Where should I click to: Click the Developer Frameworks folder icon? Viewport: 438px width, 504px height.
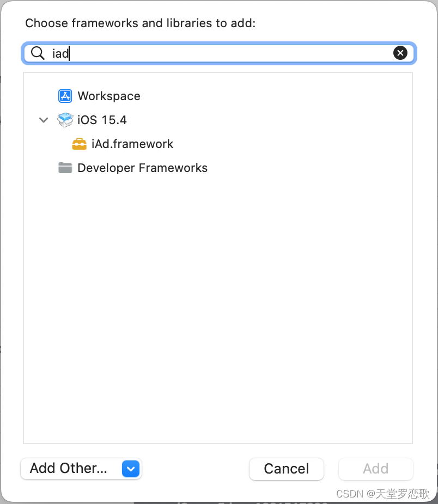pos(65,168)
